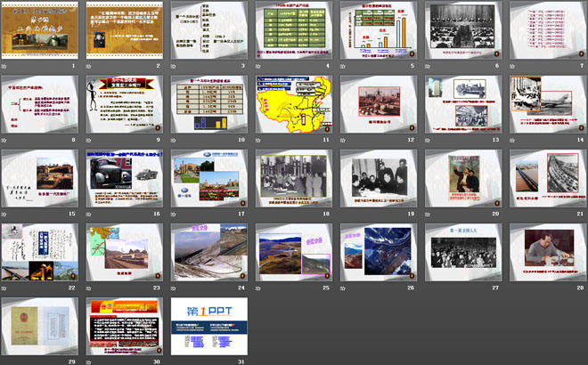Select slide 14 jet aircraft thumbnail
This screenshot has height=365, width=588.
[x=548, y=104]
